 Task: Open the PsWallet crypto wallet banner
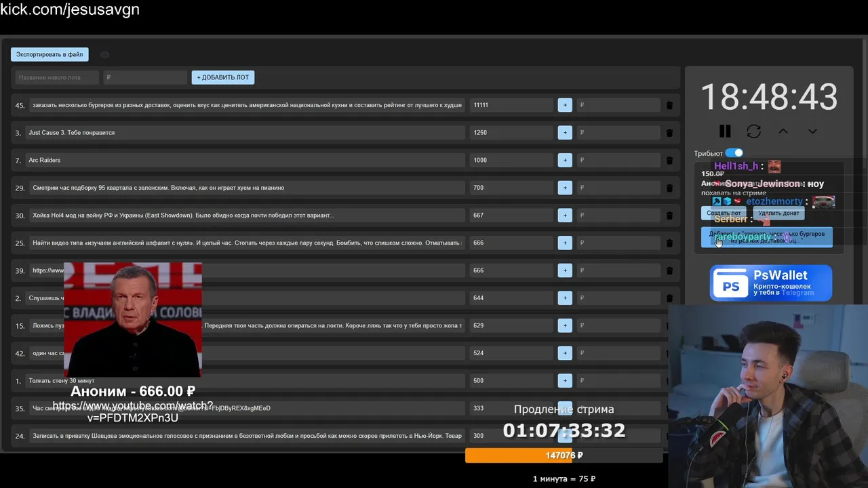[x=771, y=283]
